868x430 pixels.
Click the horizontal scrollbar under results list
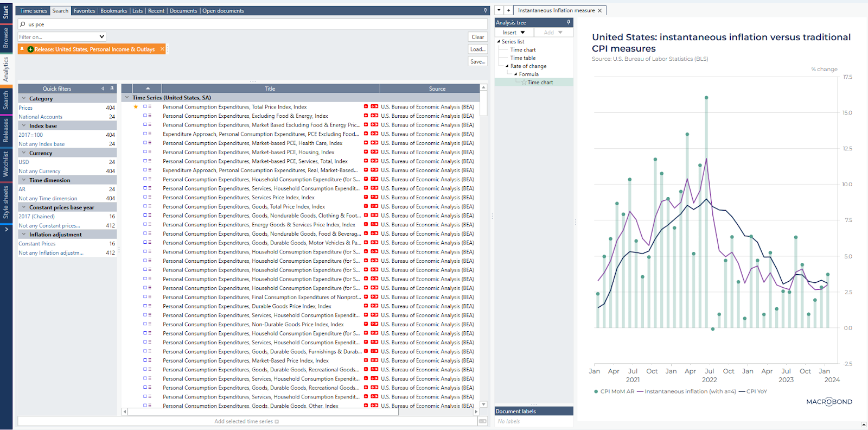pyautogui.click(x=263, y=412)
